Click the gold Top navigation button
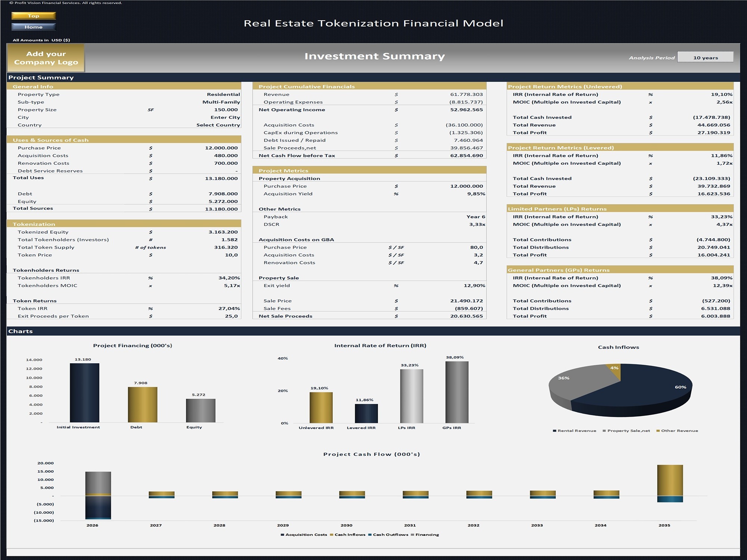Image resolution: width=747 pixels, height=560 pixels. (34, 16)
